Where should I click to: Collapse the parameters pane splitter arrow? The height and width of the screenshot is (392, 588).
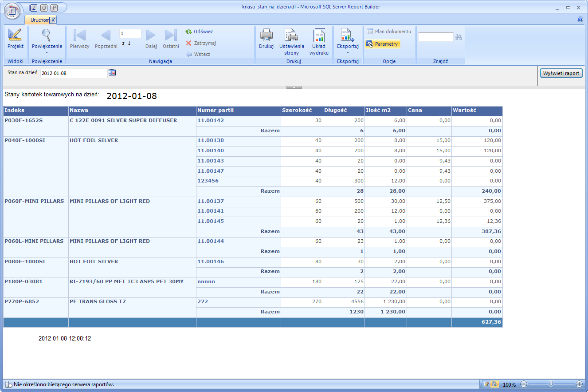click(294, 87)
